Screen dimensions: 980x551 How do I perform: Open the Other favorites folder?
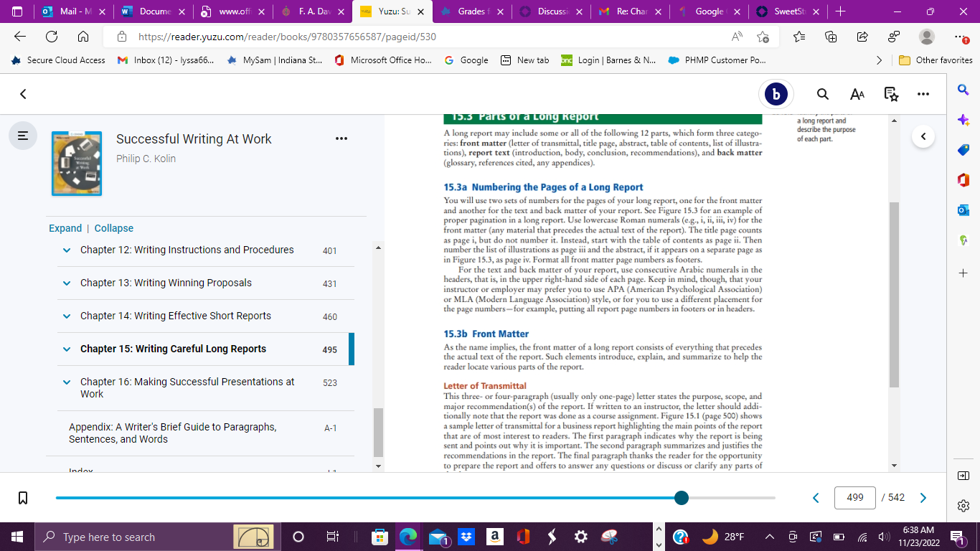point(936,60)
